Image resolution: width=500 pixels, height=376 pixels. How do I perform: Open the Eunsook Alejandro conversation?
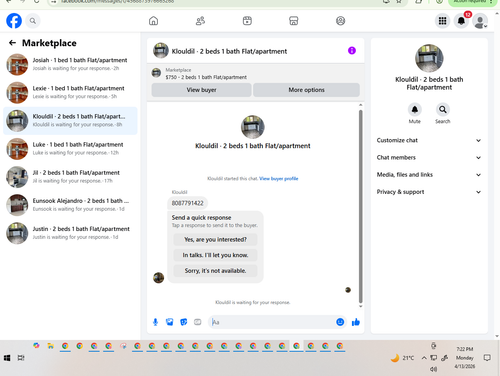coord(70,205)
